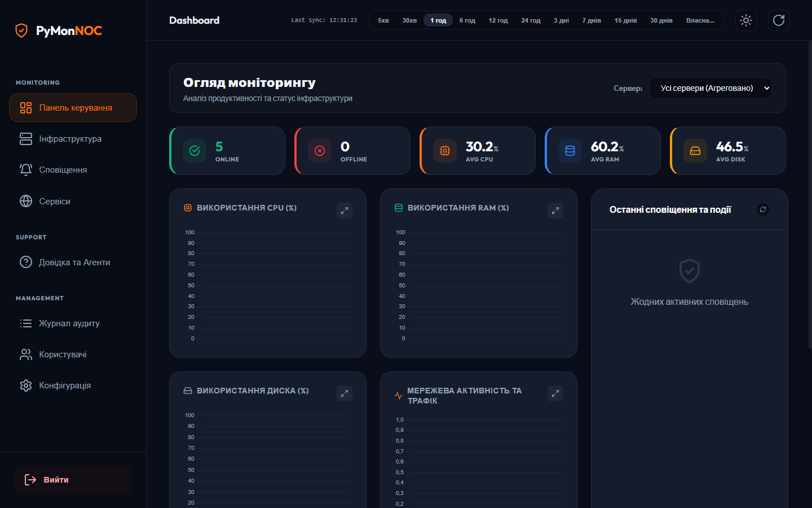Click the Журнал аудиту list icon
The width and height of the screenshot is (812, 508).
pos(26,323)
